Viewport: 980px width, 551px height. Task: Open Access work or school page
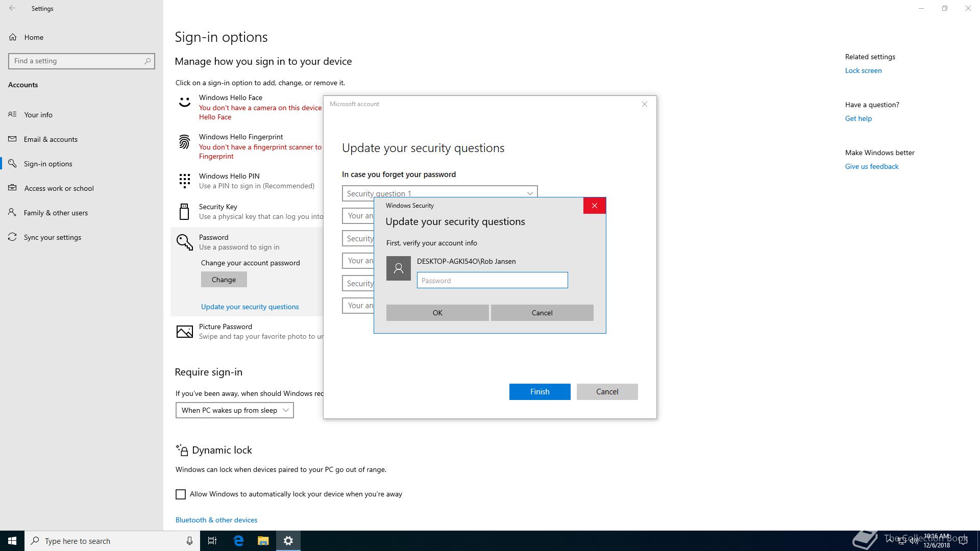[82, 188]
